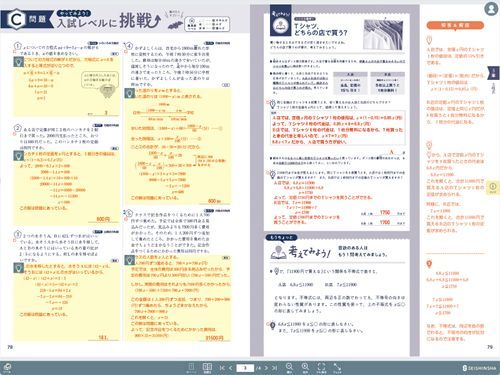Click the zoom in magnifier
This screenshot has height=375, width=500.
[x=305, y=367]
